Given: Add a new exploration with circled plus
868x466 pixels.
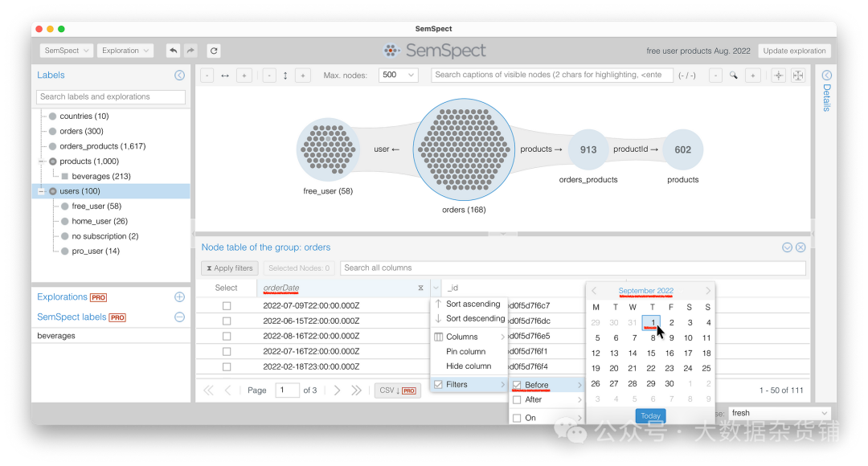Looking at the screenshot, I should click(179, 297).
